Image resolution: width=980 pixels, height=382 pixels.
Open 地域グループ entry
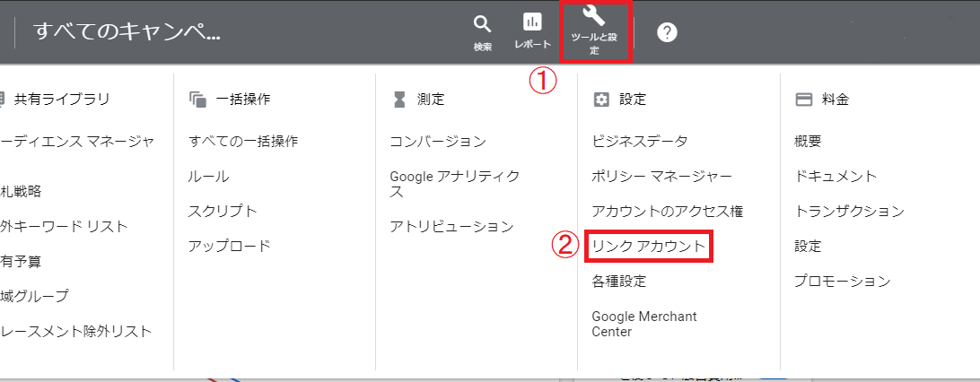(34, 297)
